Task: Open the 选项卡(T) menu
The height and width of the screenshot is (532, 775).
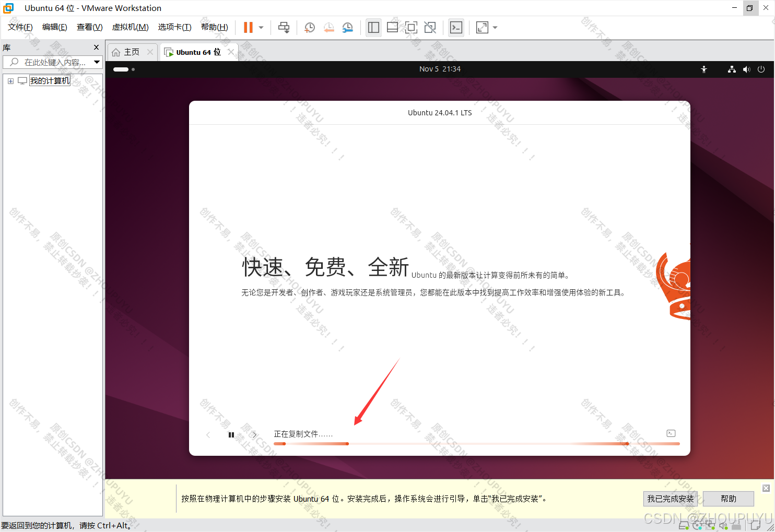Action: tap(175, 27)
